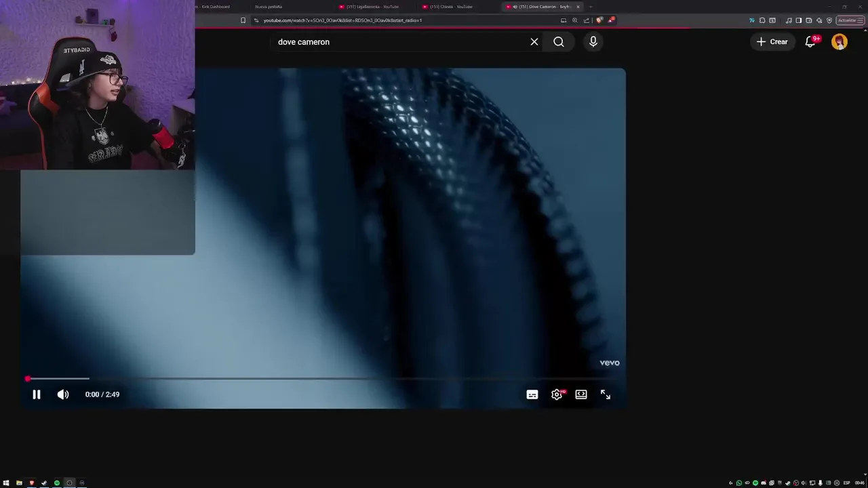Open Brave browser from the taskbar

pos(32,483)
